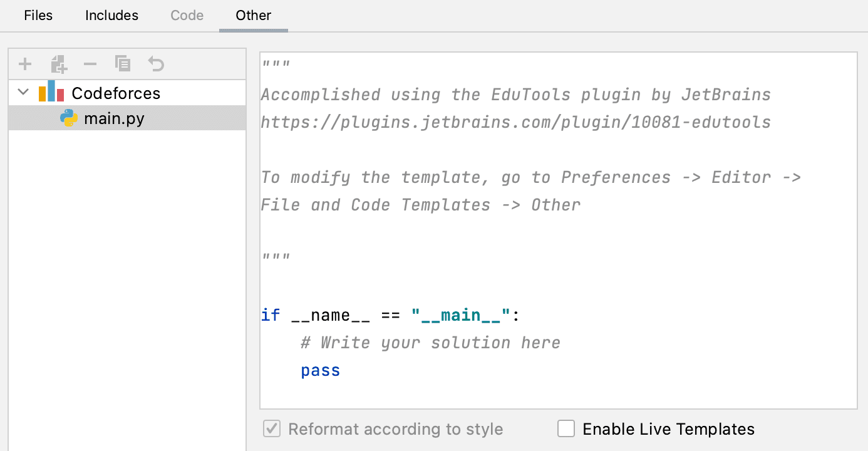Switch to the Files tab
This screenshot has width=868, height=451.
point(38,16)
